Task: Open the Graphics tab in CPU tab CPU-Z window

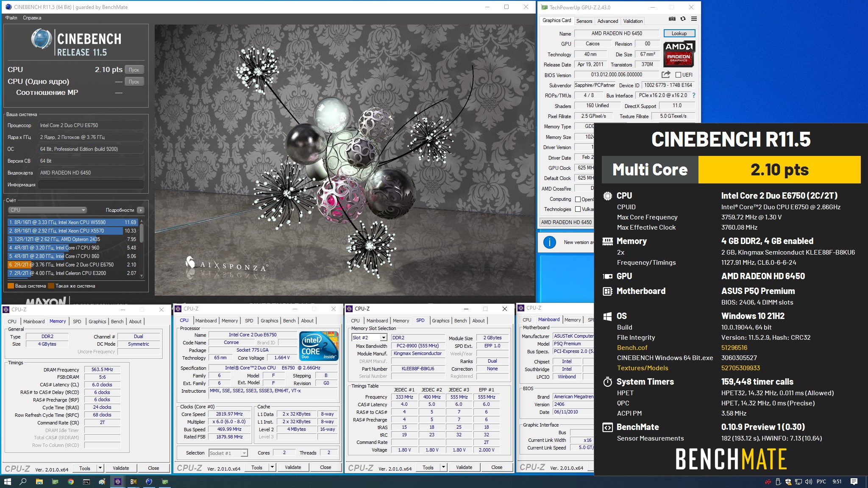Action: click(x=270, y=321)
